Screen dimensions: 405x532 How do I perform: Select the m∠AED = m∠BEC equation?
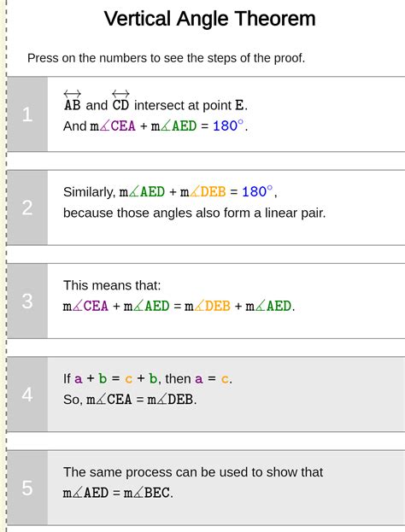pyautogui.click(x=118, y=493)
